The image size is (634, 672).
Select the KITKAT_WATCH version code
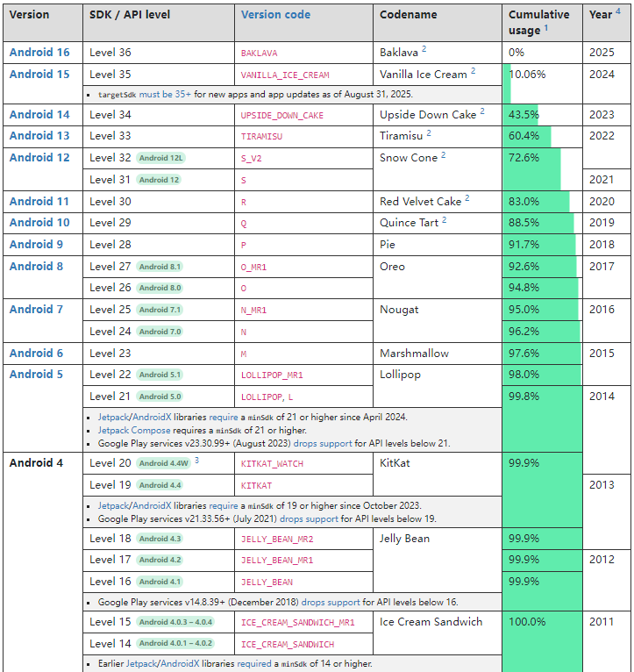(272, 464)
